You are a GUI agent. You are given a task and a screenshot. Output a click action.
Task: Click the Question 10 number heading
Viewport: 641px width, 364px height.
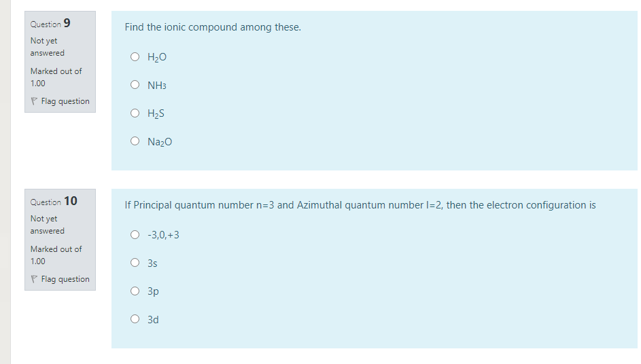pos(54,201)
